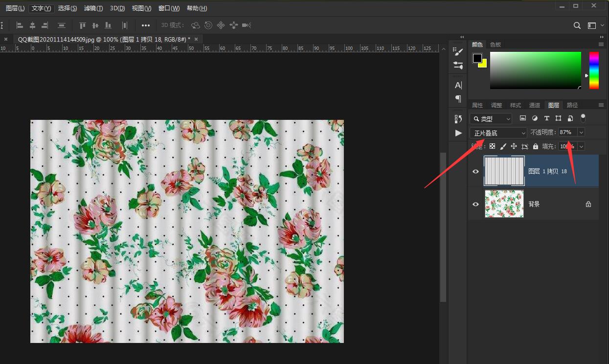The image size is (609, 364).
Task: Open the 滤镜(T) menu
Action: 93,8
